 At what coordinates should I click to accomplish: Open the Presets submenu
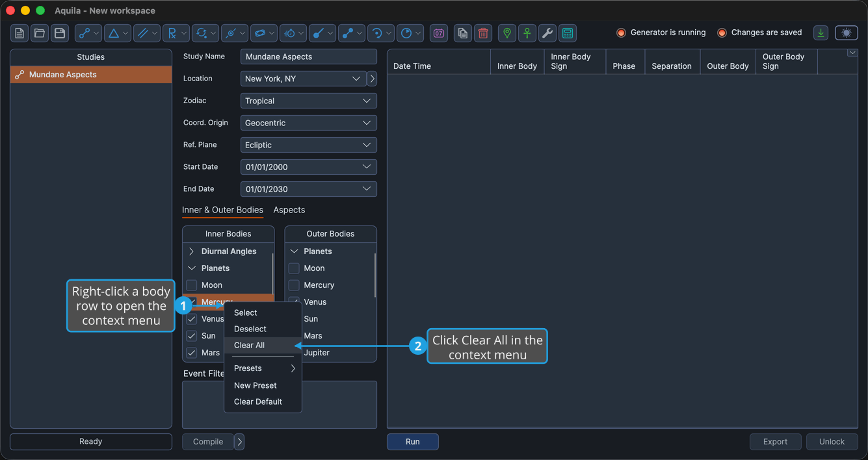[x=263, y=368]
